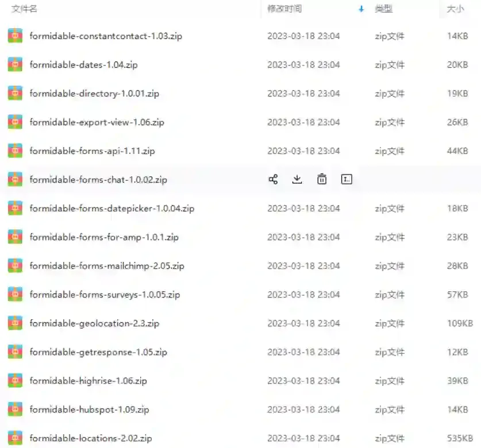This screenshot has height=448, width=481.
Task: Download formidable-forms-chat-1.0.02.zip via download icon
Action: click(x=297, y=179)
